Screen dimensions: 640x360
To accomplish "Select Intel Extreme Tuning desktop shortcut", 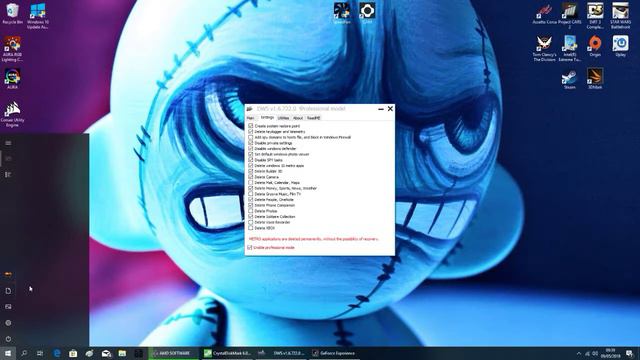I will click(570, 49).
